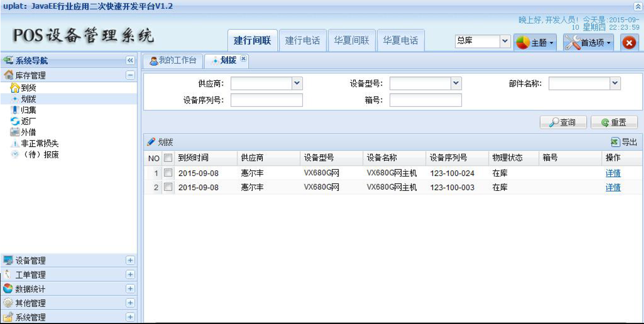Collapse the 系统导航 sidebar panel
644x324 pixels.
(130, 60)
